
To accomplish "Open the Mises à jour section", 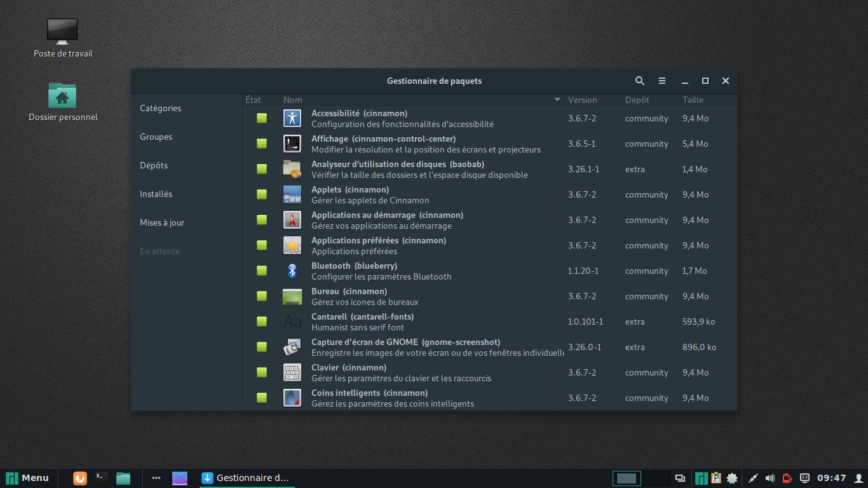I will pyautogui.click(x=162, y=222).
